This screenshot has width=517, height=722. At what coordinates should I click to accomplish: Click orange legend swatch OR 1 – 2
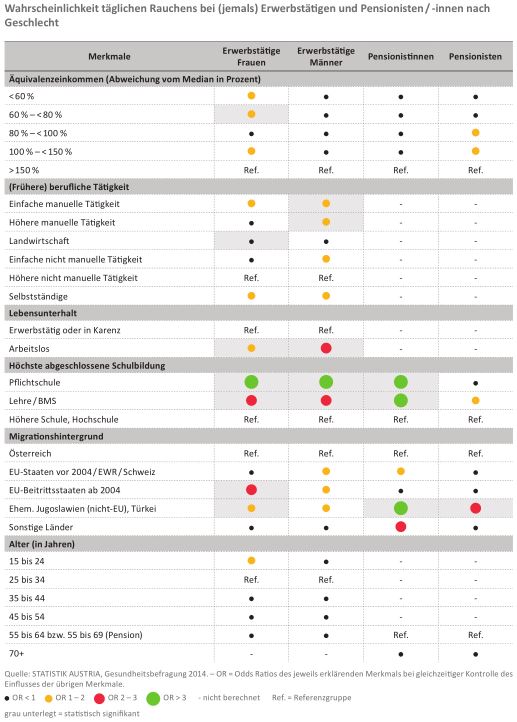pos(48,699)
